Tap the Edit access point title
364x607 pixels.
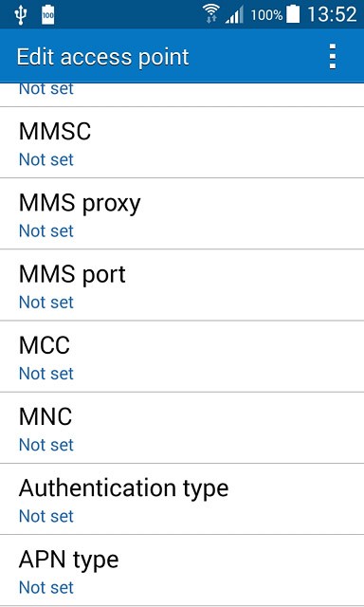102,57
